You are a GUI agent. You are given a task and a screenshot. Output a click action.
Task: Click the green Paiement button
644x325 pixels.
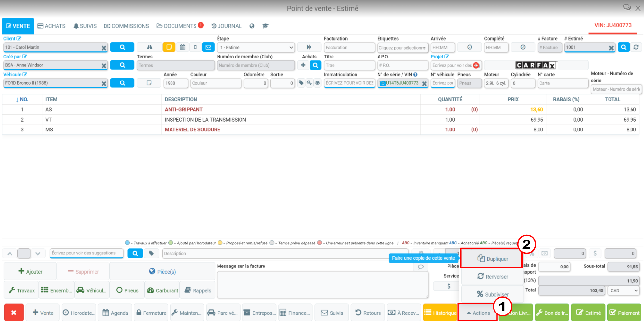(x=624, y=313)
